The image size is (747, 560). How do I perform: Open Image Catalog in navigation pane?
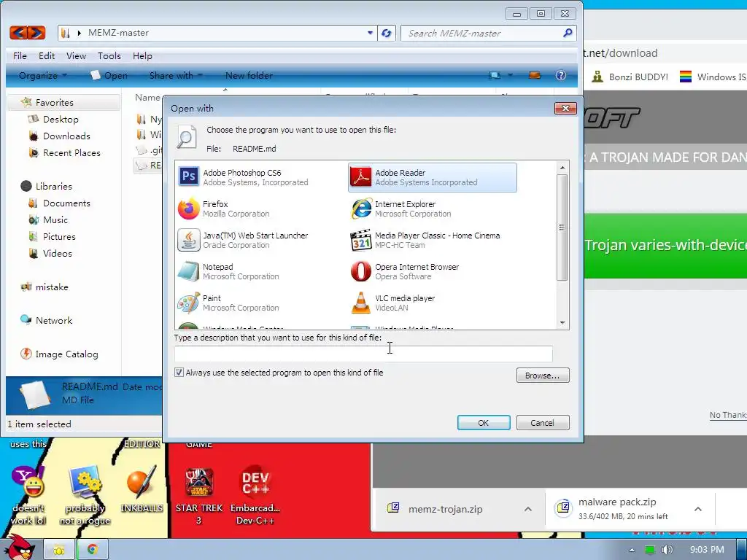point(60,354)
